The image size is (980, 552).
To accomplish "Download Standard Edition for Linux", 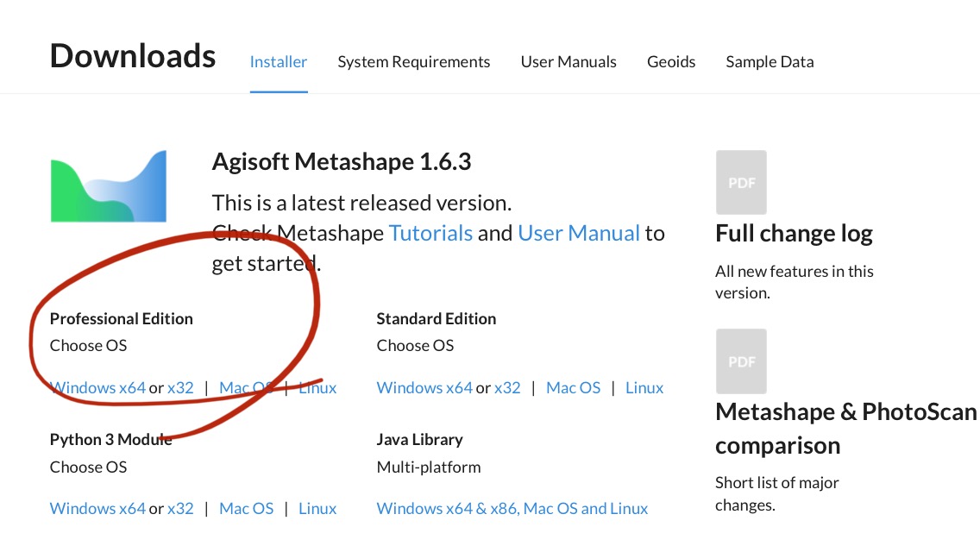I will click(644, 388).
